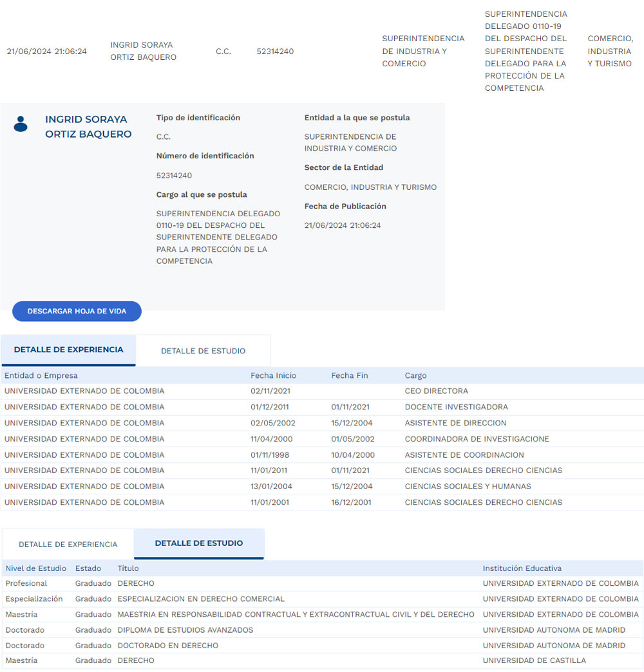Click the UNIVERSIDAD DE CASTILLA institution cell
The image size is (644, 672).
click(535, 661)
